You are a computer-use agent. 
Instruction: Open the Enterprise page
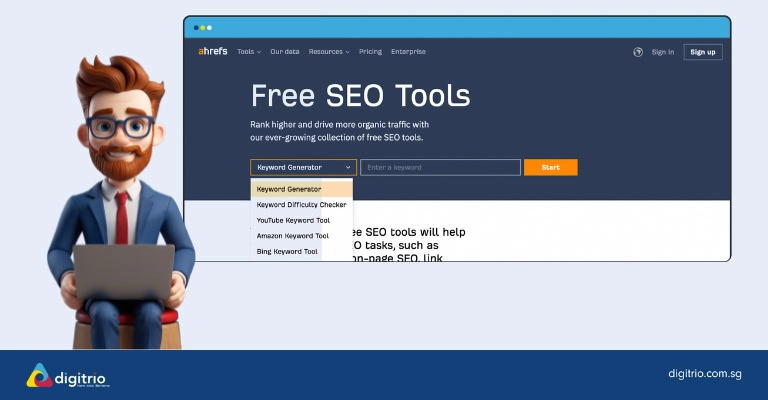(x=408, y=51)
